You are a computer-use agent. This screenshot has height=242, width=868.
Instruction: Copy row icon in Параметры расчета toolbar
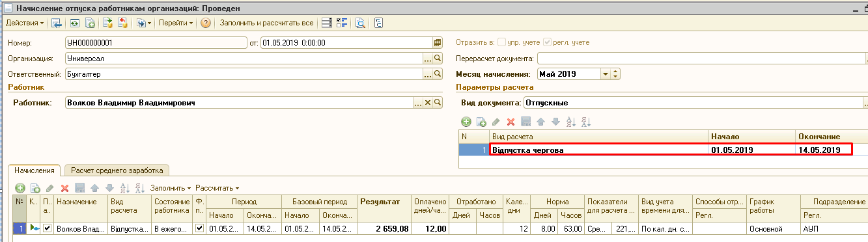click(x=481, y=122)
